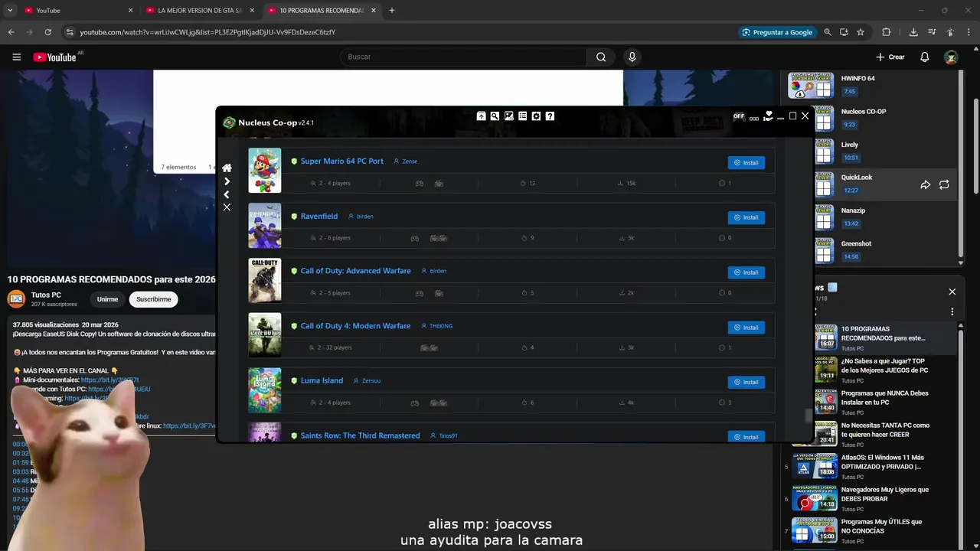
Task: Install Call of Duty 4: Modern Warfare
Action: (746, 328)
